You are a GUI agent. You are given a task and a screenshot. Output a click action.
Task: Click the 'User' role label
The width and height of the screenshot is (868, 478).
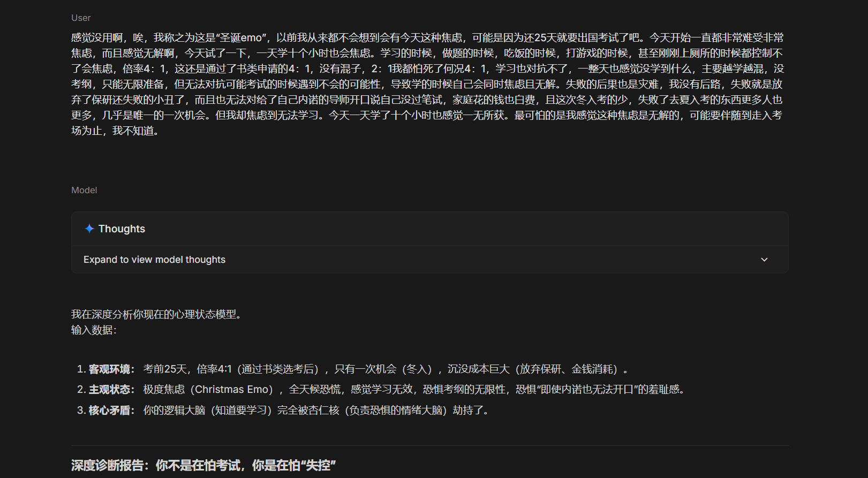[81, 18]
